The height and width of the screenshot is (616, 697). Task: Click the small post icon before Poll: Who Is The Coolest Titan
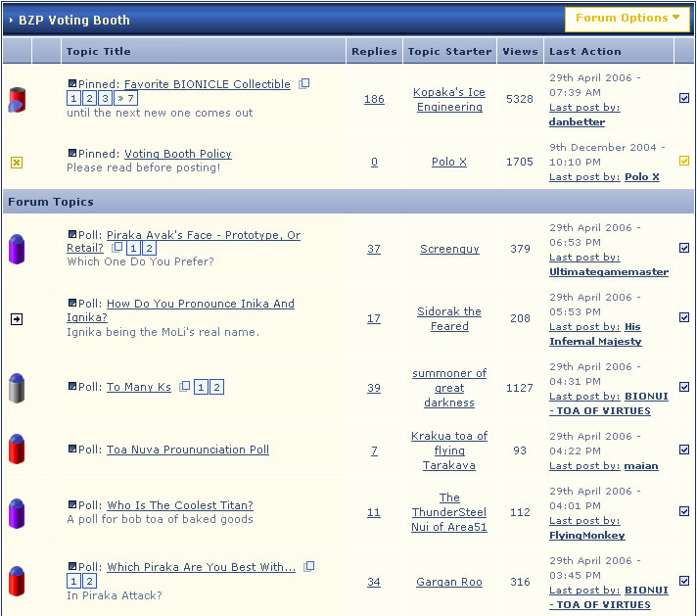71,504
